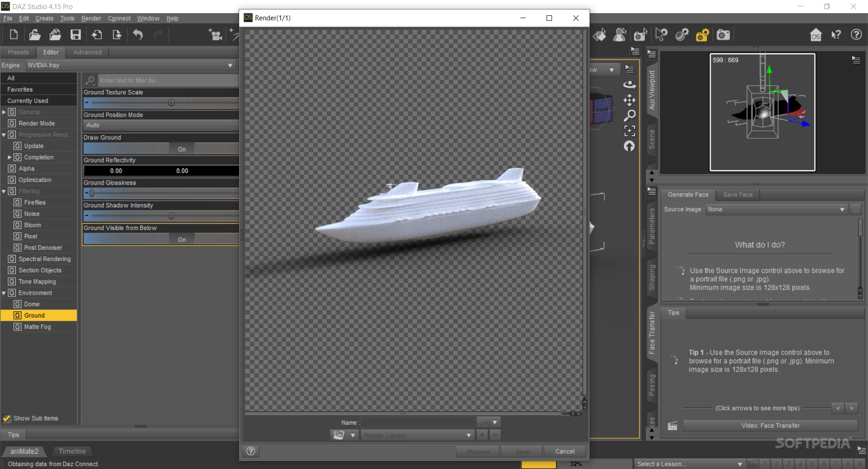Click the filter text search field
The image size is (868, 469).
tap(168, 80)
